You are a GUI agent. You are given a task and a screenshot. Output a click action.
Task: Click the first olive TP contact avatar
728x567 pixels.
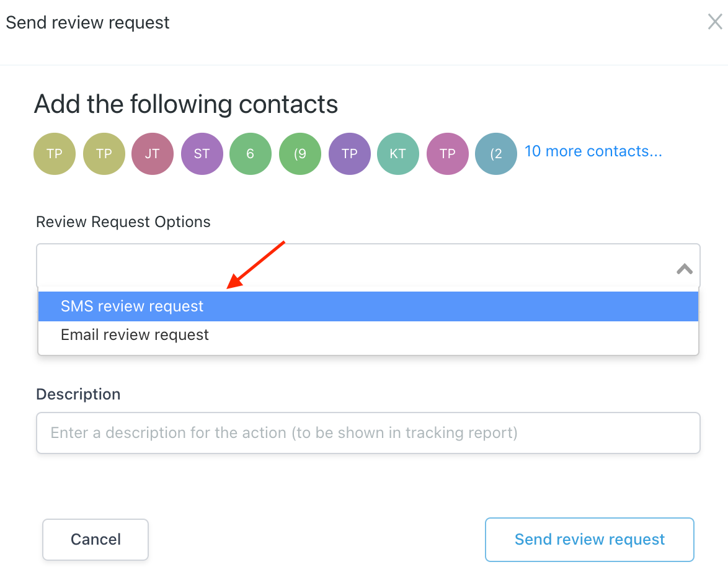(x=55, y=154)
